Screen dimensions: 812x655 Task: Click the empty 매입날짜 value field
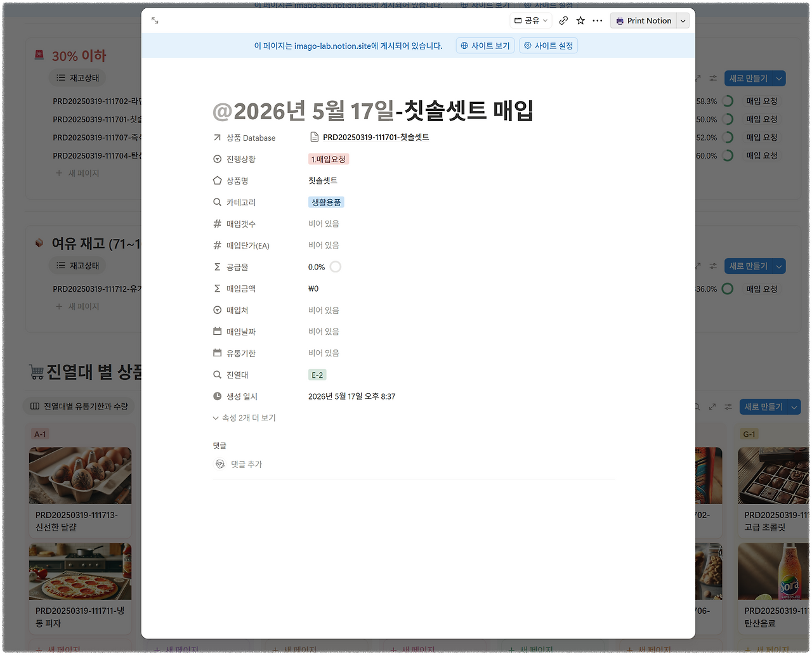[324, 332]
